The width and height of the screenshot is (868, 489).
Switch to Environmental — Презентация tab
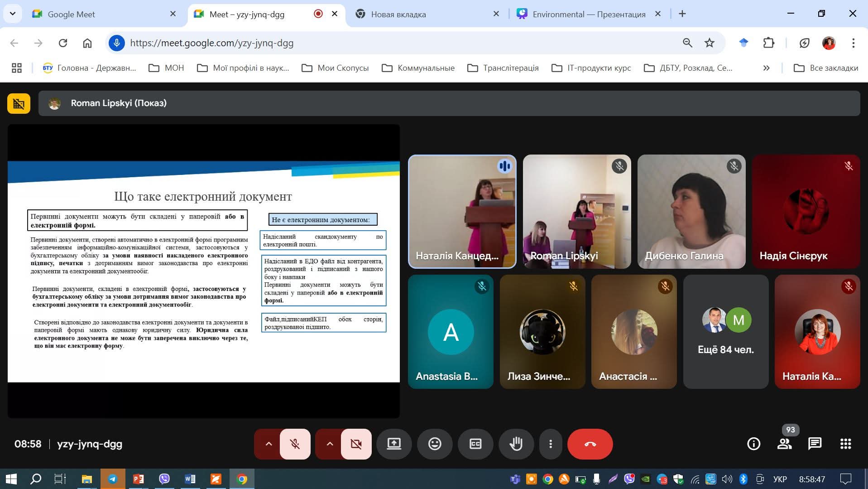point(589,14)
